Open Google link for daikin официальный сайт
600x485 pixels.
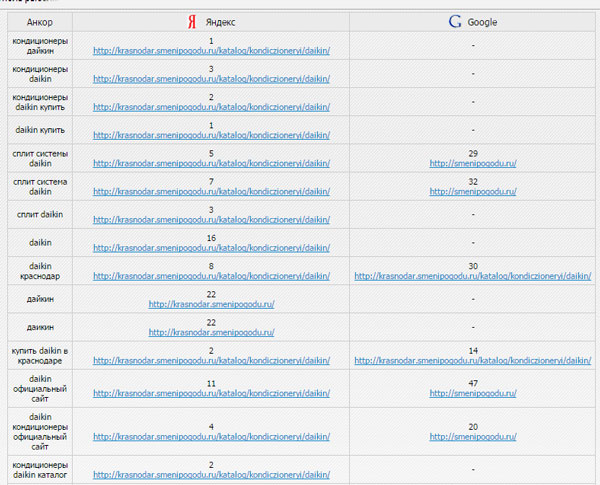point(472,393)
